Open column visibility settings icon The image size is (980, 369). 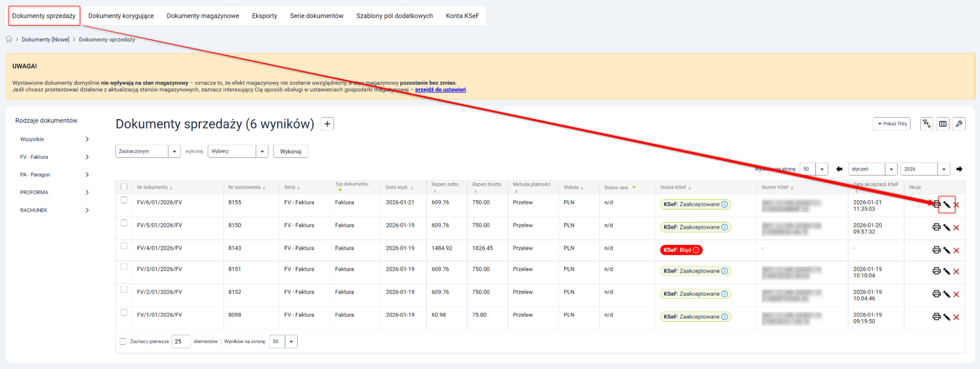tap(943, 124)
